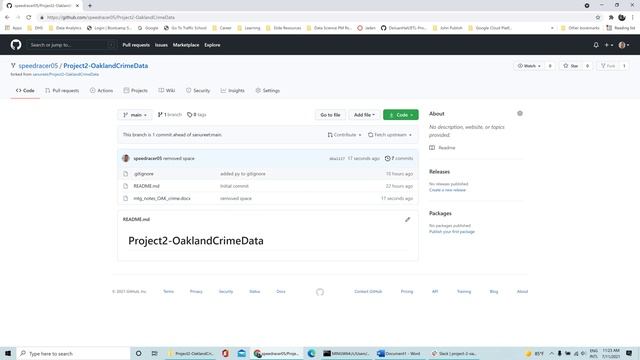This screenshot has height=360, width=640.
Task: Open the profile avatar menu
Action: click(x=624, y=45)
